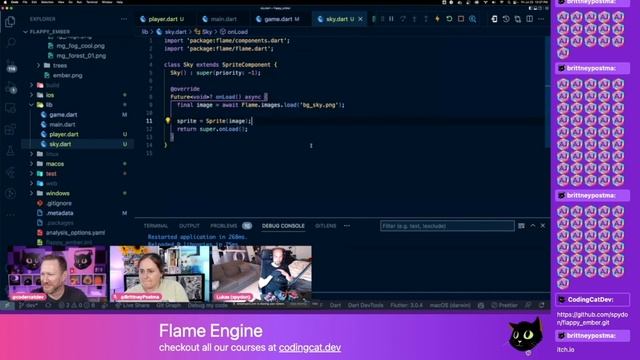Image resolution: width=640 pixels, height=360 pixels.
Task: Open .gitignore in the explorer
Action: click(x=59, y=203)
